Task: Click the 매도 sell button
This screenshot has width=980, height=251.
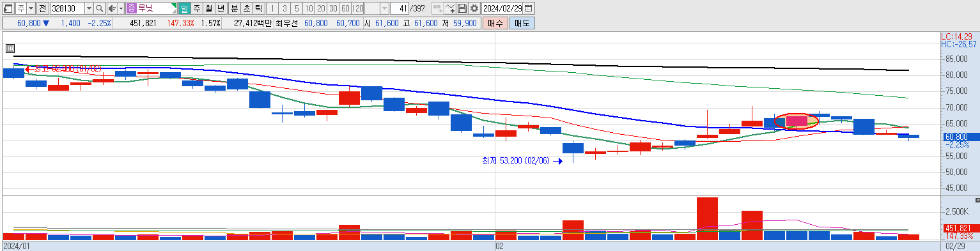Action: [x=522, y=23]
